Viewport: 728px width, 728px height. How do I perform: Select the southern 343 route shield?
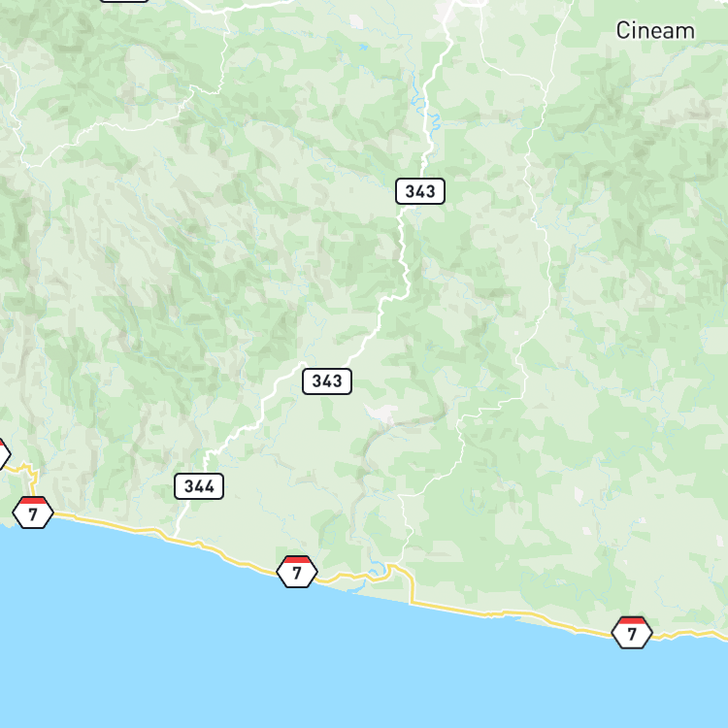point(327,381)
